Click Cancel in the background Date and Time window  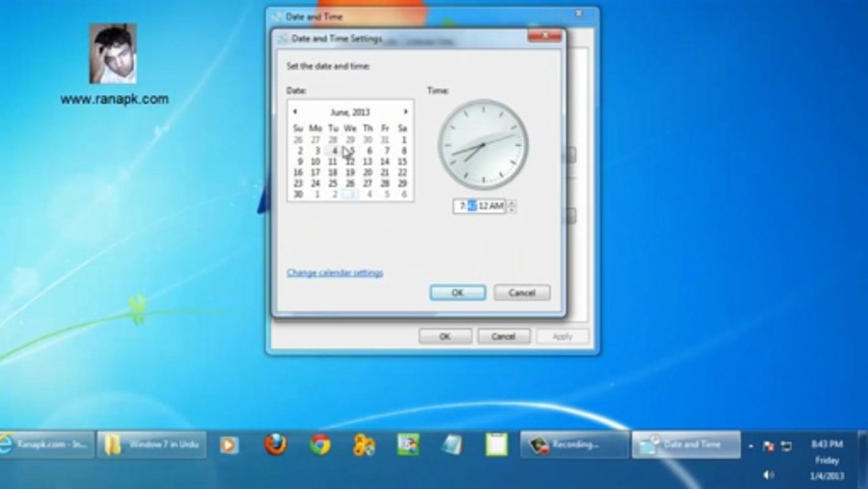point(504,336)
